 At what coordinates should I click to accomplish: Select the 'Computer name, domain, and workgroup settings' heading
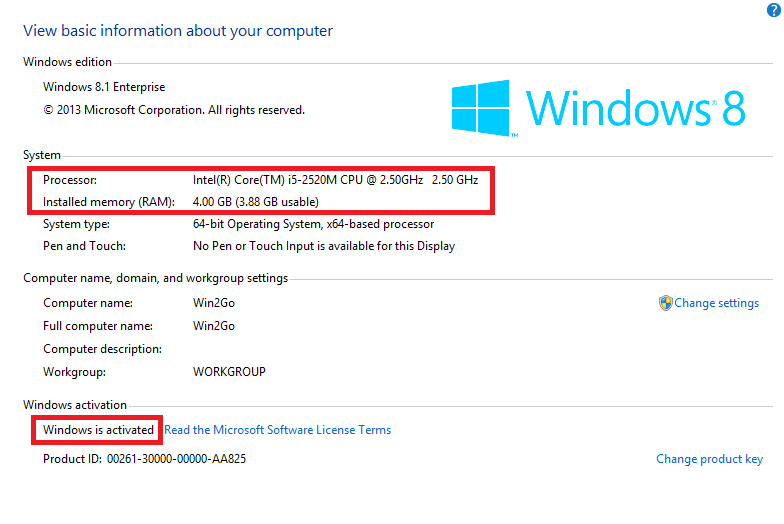coord(156,278)
